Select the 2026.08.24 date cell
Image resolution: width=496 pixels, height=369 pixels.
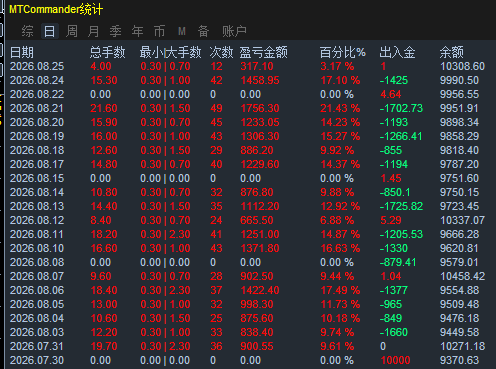[x=37, y=80]
